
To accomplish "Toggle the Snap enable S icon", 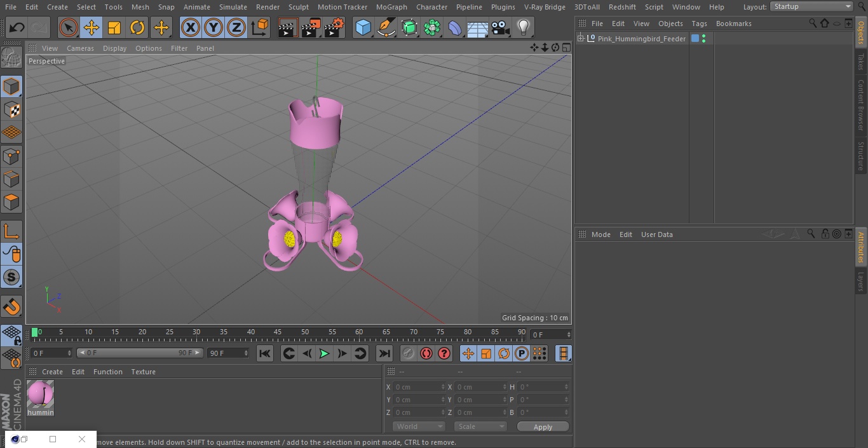I will pyautogui.click(x=11, y=277).
